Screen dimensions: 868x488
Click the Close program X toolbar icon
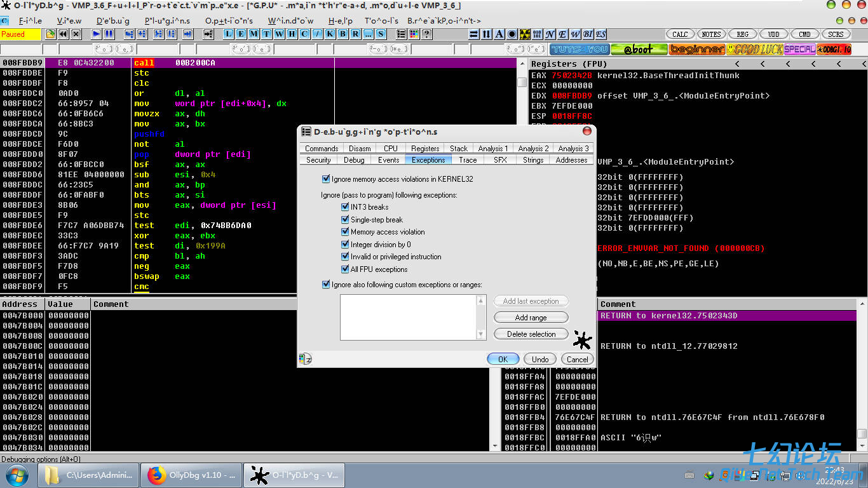76,34
